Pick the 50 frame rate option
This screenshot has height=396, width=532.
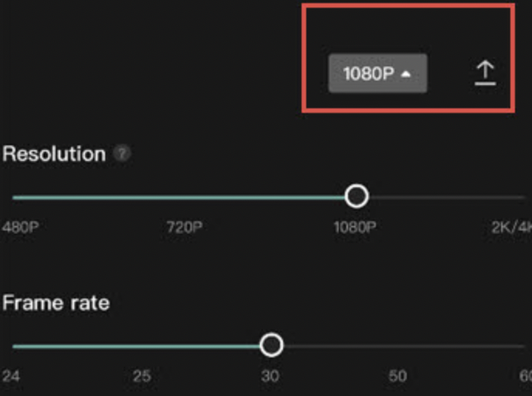(x=397, y=377)
